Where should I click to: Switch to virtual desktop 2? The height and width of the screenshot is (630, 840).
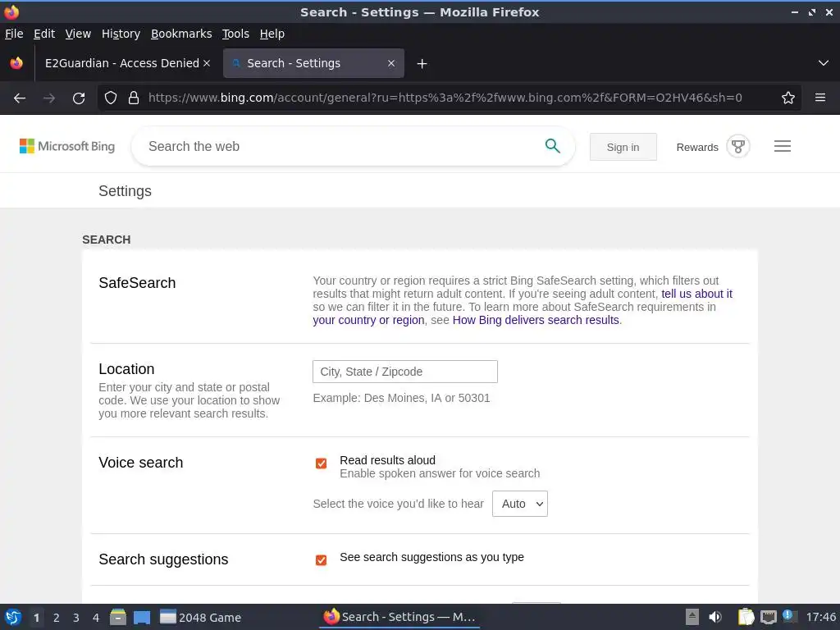click(57, 618)
